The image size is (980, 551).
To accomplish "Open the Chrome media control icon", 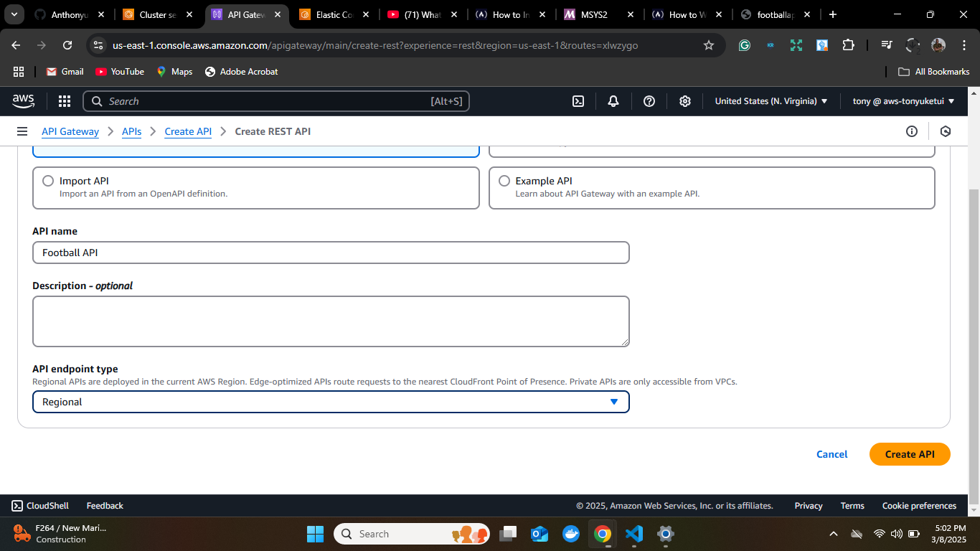I will tap(887, 45).
